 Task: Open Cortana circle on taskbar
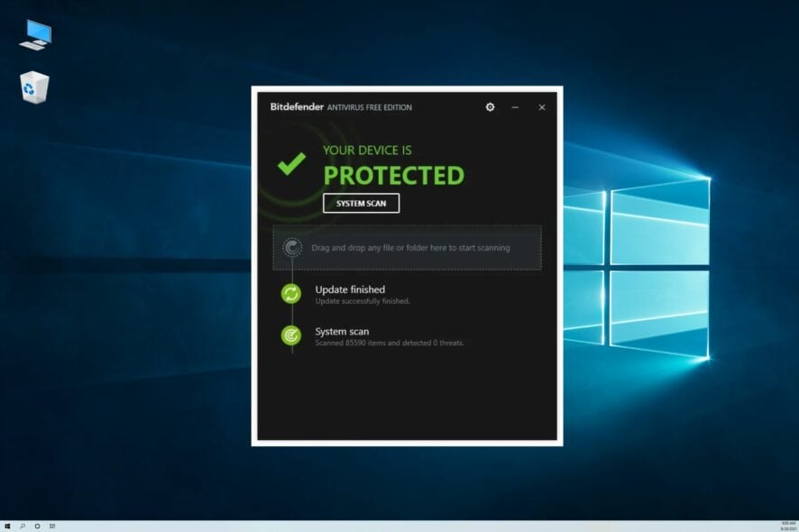pyautogui.click(x=37, y=526)
